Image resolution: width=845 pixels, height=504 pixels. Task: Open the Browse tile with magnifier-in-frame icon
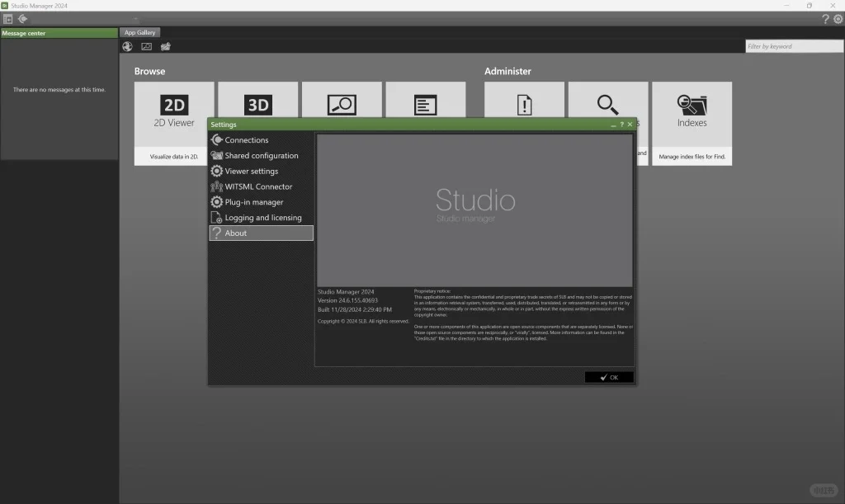tap(342, 100)
